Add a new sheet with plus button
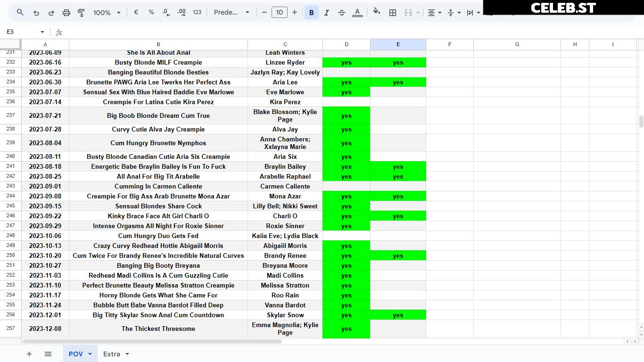The image size is (644, 362). [x=29, y=354]
